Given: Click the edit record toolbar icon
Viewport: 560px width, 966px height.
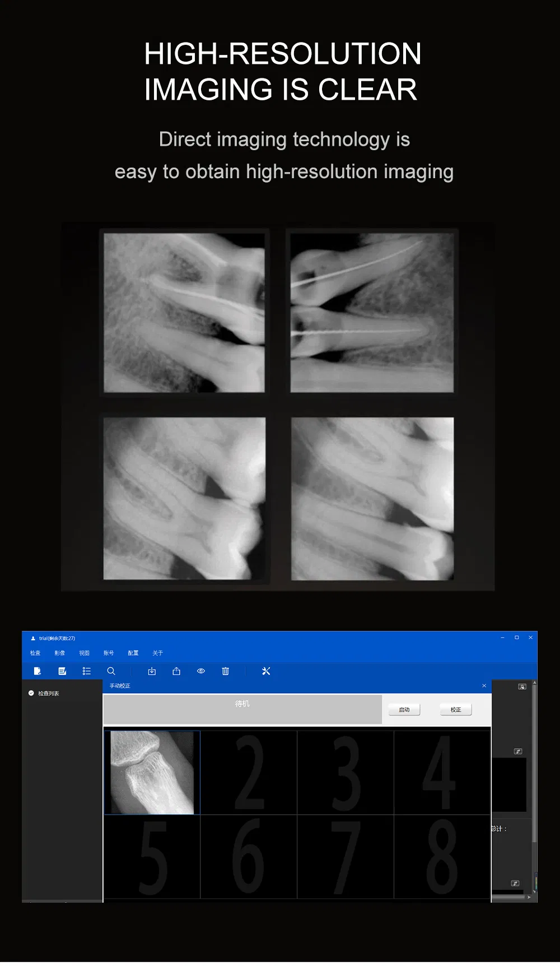Looking at the screenshot, I should point(62,671).
